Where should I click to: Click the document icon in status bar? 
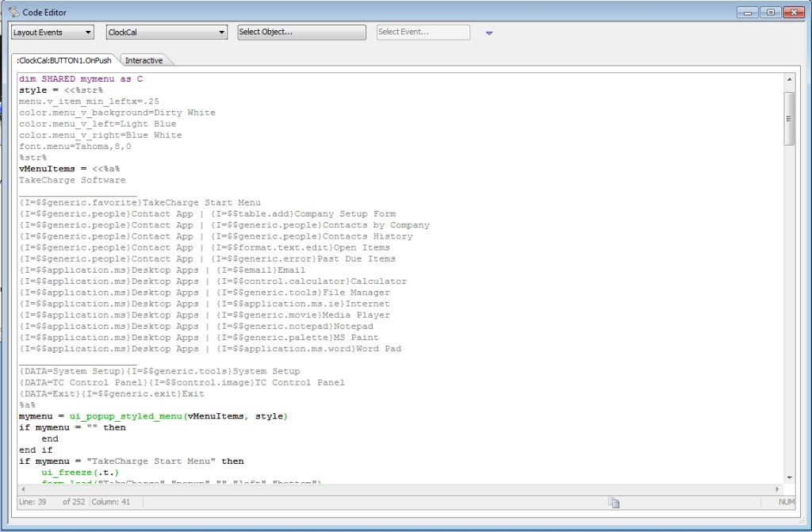pos(613,502)
